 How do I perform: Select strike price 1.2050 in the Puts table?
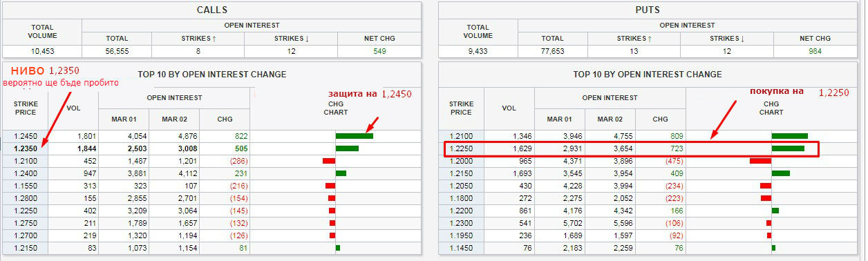click(x=461, y=185)
